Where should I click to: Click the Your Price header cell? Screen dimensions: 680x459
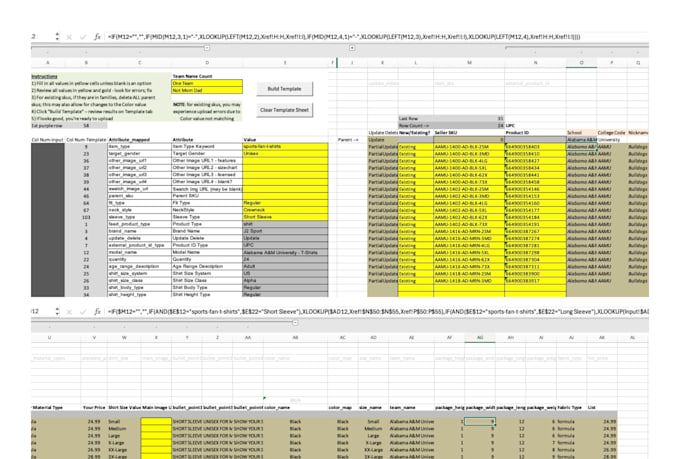pos(94,407)
